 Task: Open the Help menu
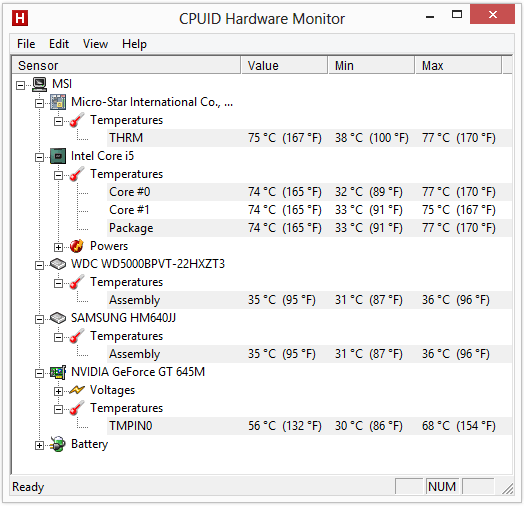[134, 44]
